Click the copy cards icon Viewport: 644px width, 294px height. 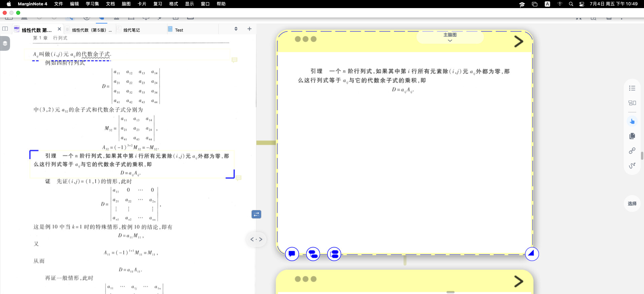pyautogui.click(x=632, y=136)
